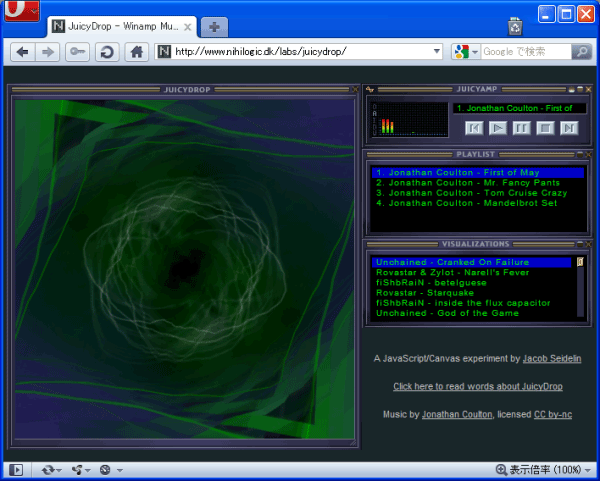The image size is (600, 481).
Task: Select Rovastar & Zylot - Narell's Fever
Action: [x=471, y=272]
